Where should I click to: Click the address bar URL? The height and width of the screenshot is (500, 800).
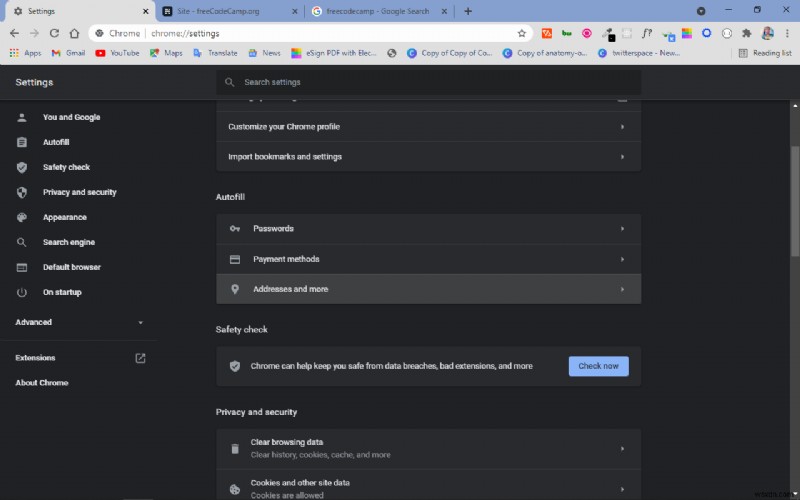tap(185, 33)
